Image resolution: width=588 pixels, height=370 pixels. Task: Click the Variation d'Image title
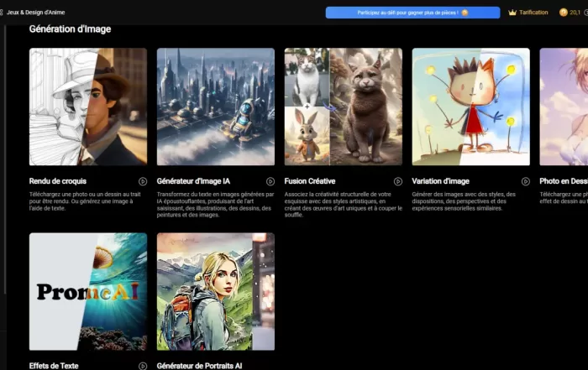click(441, 181)
